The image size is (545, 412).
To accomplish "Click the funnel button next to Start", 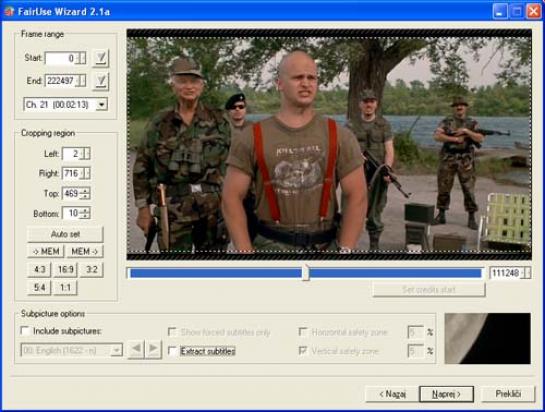I will click(x=101, y=58).
